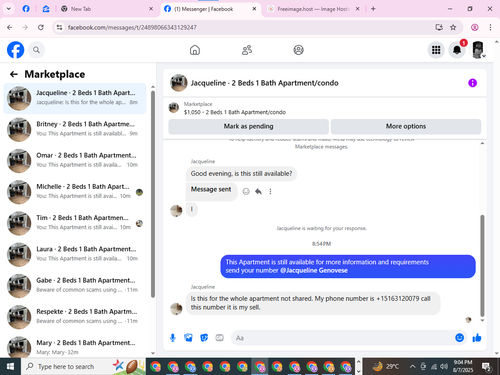
Task: Open Jacqueline conversation in the list
Action: pos(75,98)
